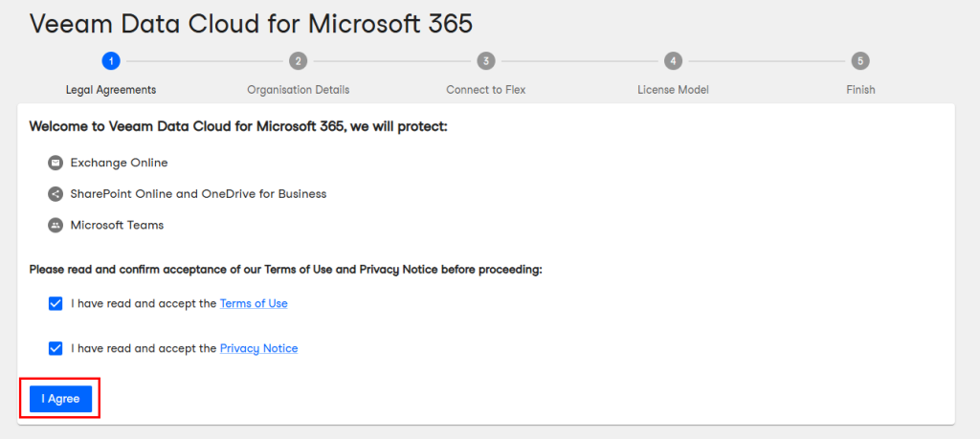The width and height of the screenshot is (980, 439).
Task: Go to Connect to Flex step label
Action: click(x=485, y=90)
